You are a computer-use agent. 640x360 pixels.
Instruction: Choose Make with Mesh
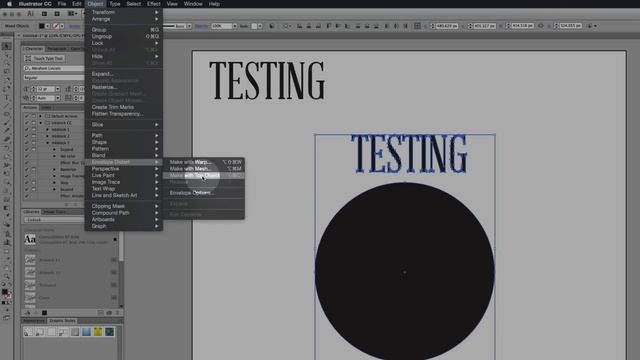tap(204, 169)
